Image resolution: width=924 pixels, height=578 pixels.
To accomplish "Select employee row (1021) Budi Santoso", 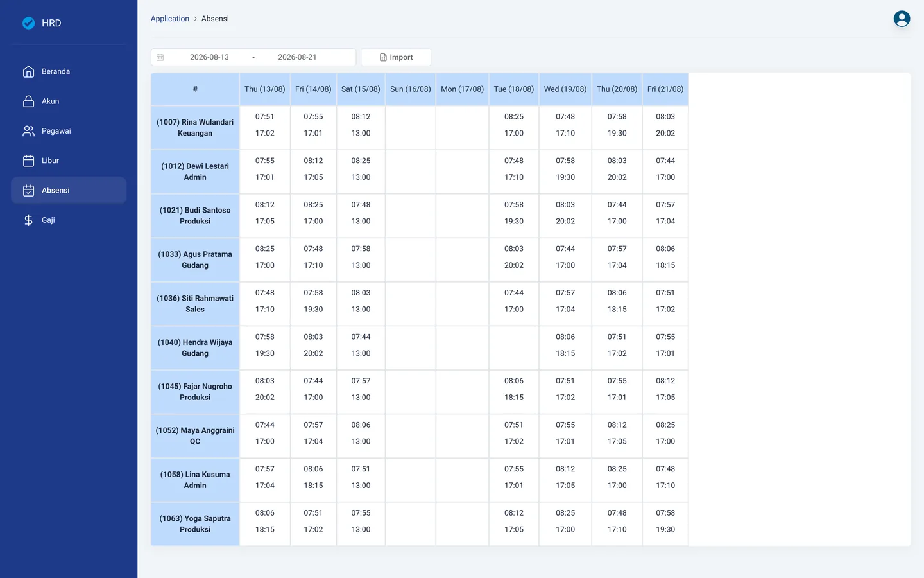I will pos(195,216).
